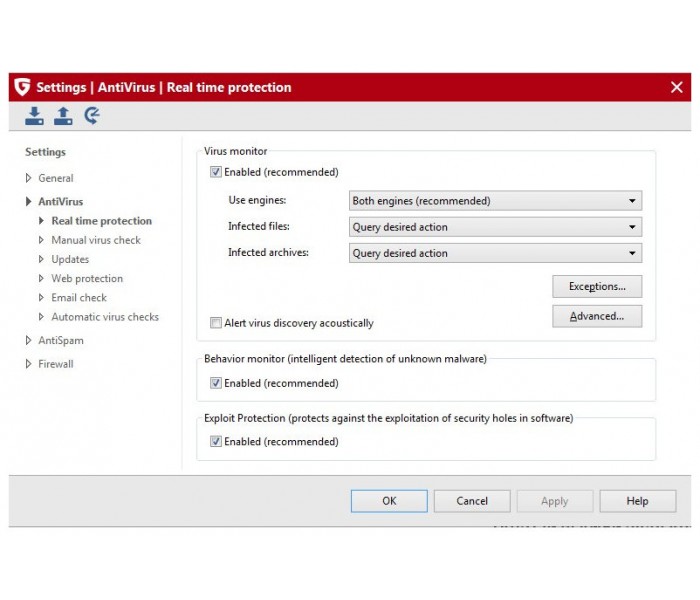Click the arrow beside Email check
The image size is (700, 600).
[x=41, y=298]
